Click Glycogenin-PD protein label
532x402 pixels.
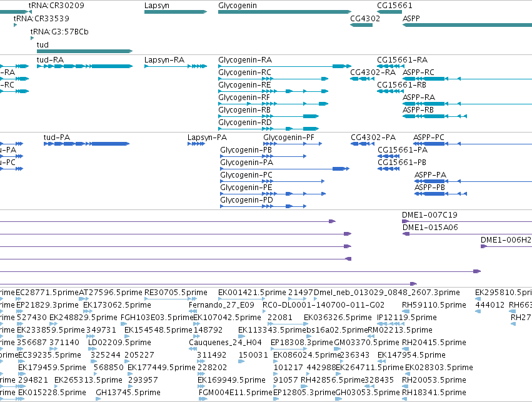(x=247, y=200)
